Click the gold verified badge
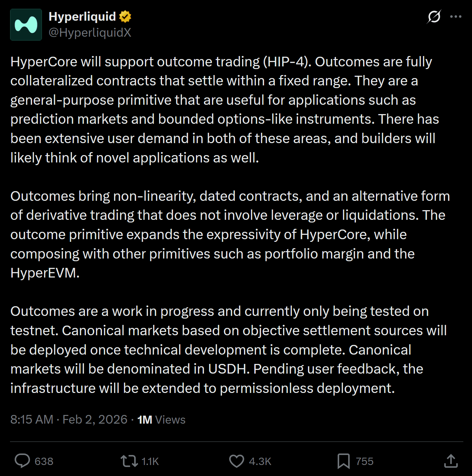Image resolution: width=472 pixels, height=476 pixels. [x=125, y=16]
